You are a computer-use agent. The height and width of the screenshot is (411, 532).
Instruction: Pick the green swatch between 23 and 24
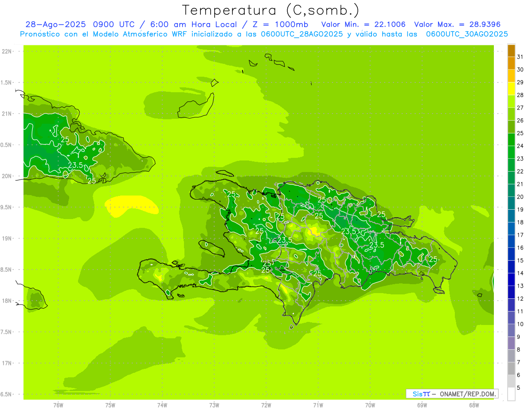click(x=511, y=152)
